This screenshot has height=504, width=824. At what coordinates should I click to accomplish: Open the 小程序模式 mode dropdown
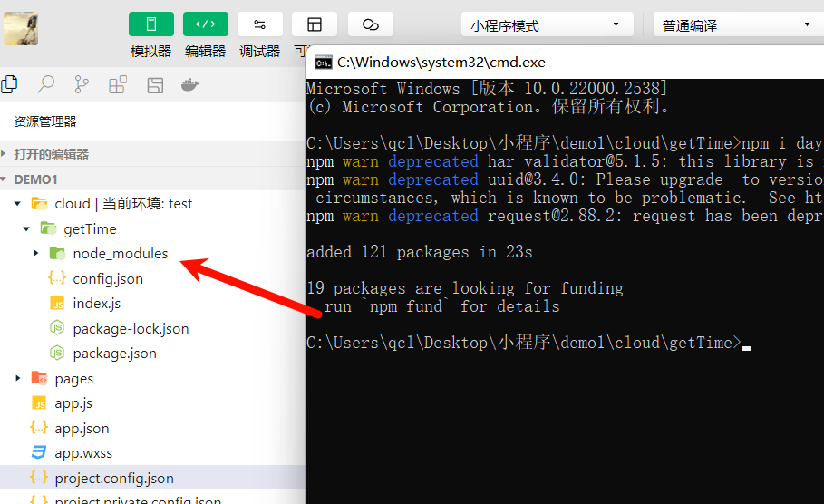tap(547, 24)
